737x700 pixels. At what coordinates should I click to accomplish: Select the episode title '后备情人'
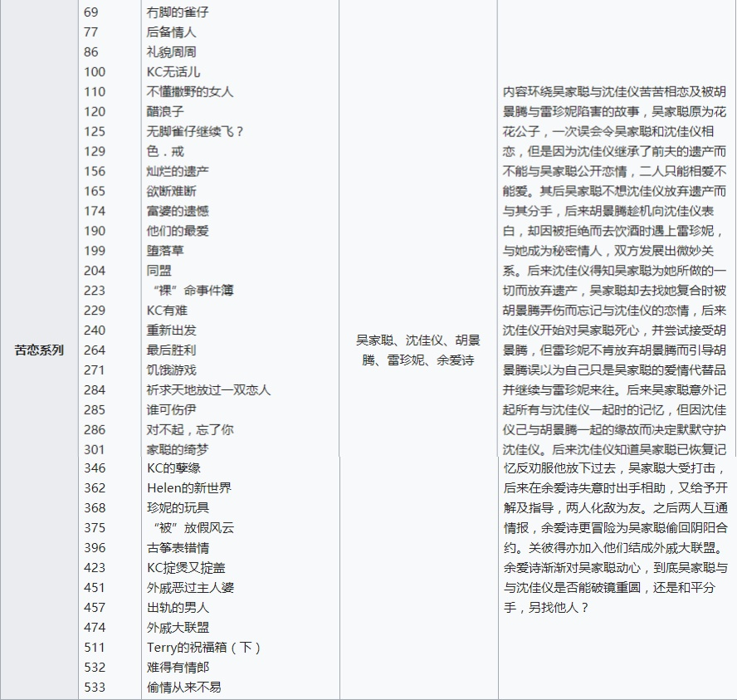pos(171,32)
